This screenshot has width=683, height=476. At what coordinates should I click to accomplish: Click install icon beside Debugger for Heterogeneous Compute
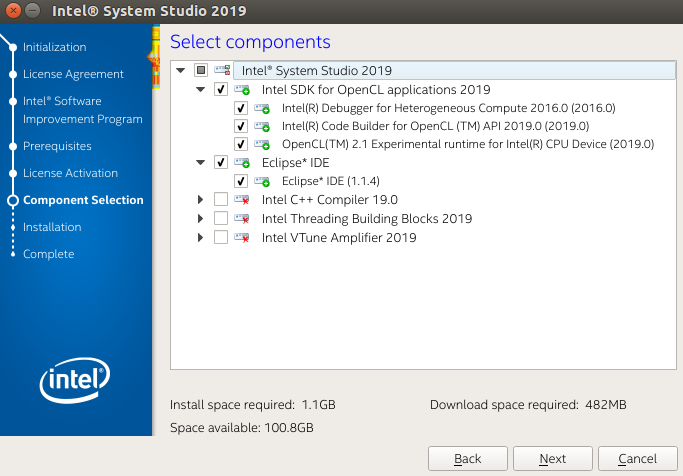262,108
